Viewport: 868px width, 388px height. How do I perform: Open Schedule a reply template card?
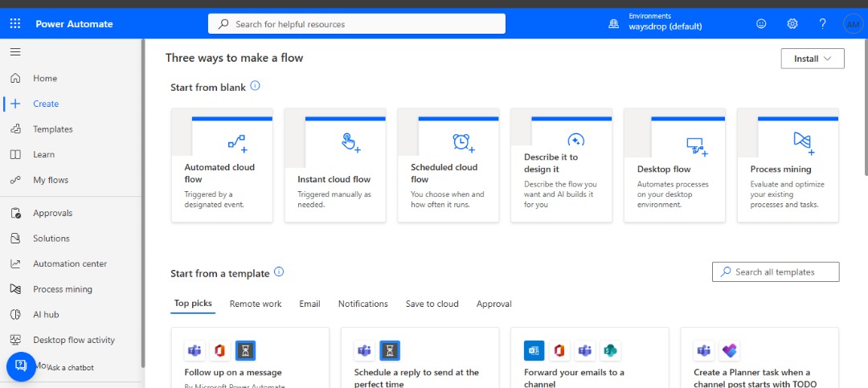(x=420, y=357)
